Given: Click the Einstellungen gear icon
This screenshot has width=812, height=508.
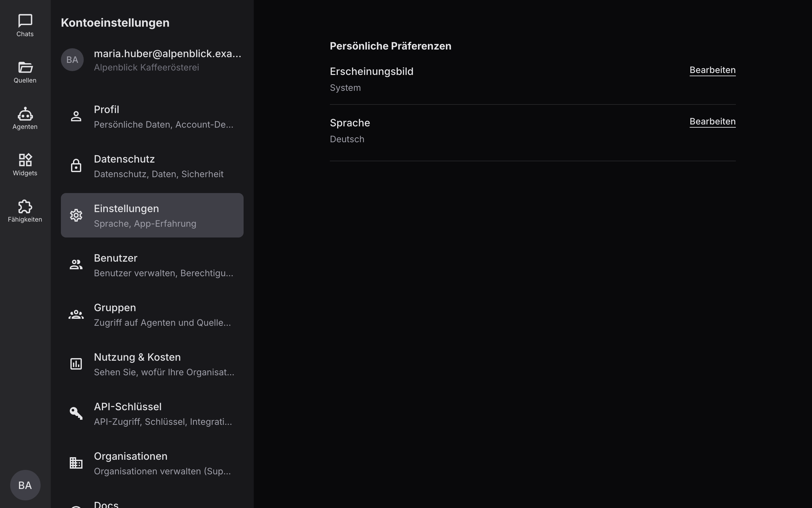Looking at the screenshot, I should (76, 215).
